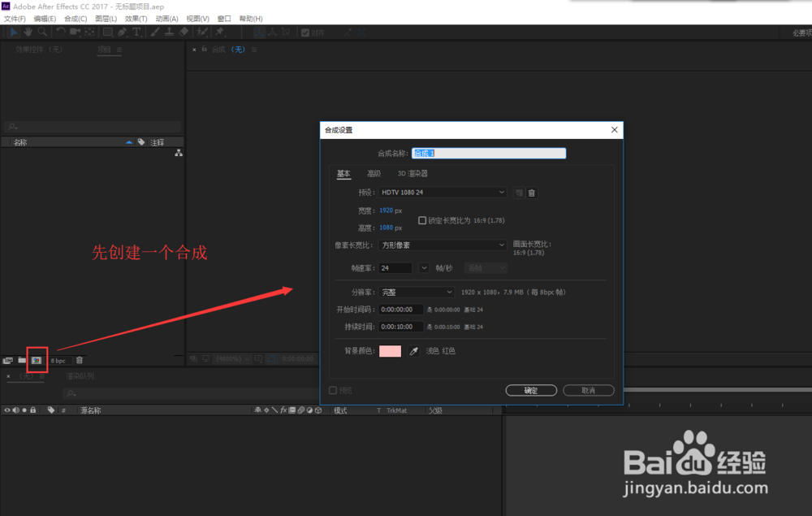Image resolution: width=812 pixels, height=516 pixels.
Task: Click the 1920 width value
Action: (386, 210)
